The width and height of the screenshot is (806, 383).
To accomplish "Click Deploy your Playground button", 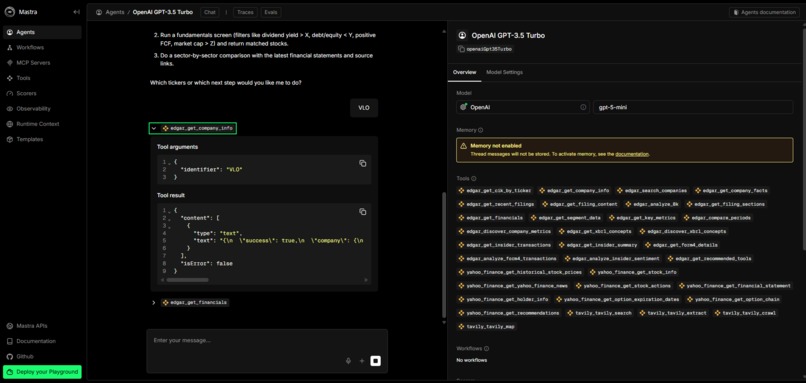I will click(x=42, y=372).
